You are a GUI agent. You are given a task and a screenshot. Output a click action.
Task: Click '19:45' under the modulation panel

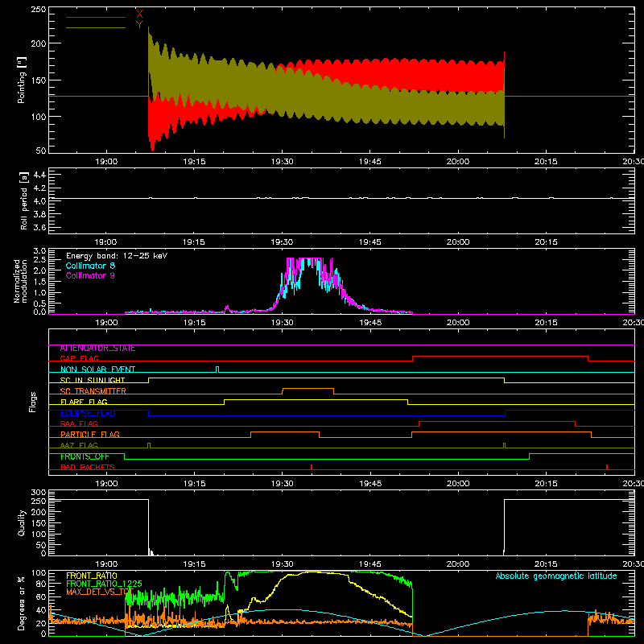point(370,323)
